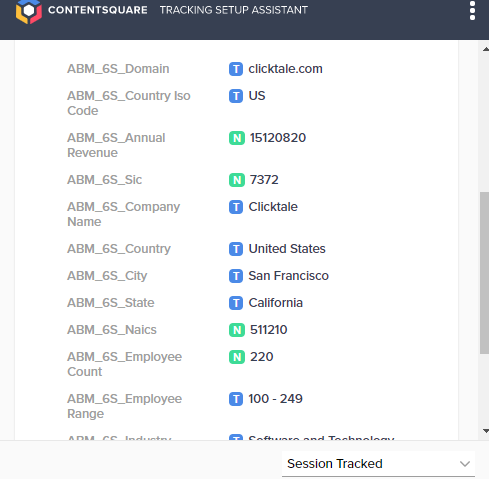Select the ABM_6S_State label
The image size is (489, 479).
pos(111,303)
